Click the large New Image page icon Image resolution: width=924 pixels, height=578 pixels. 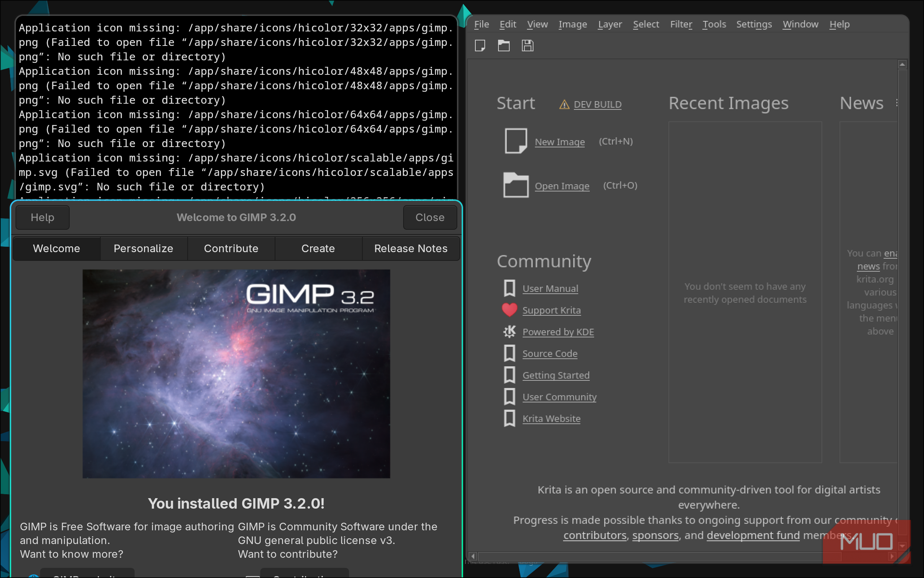click(516, 141)
